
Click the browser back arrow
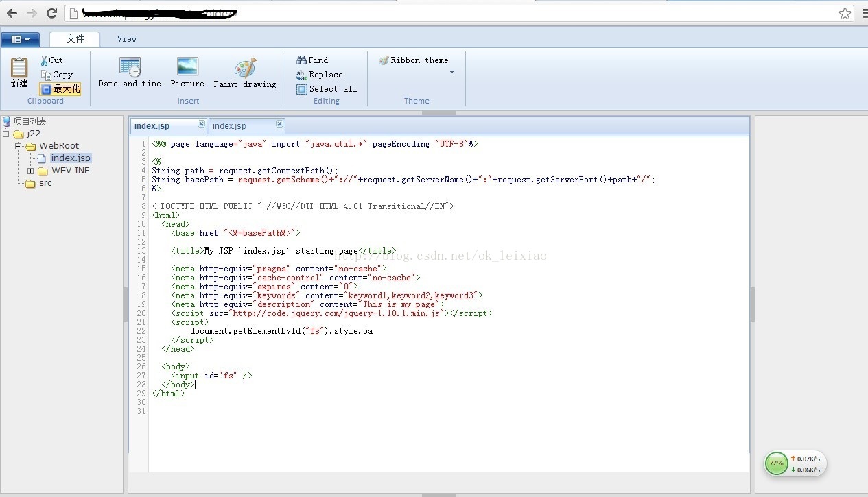12,13
